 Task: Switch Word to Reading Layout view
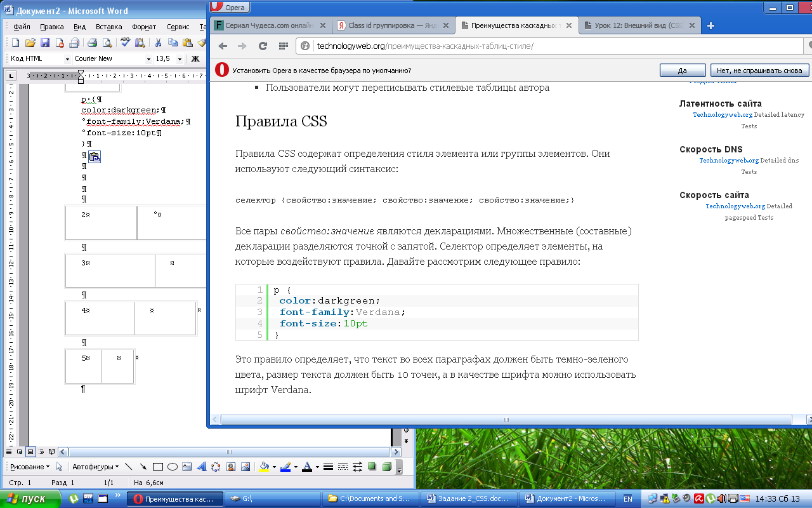pos(52,451)
